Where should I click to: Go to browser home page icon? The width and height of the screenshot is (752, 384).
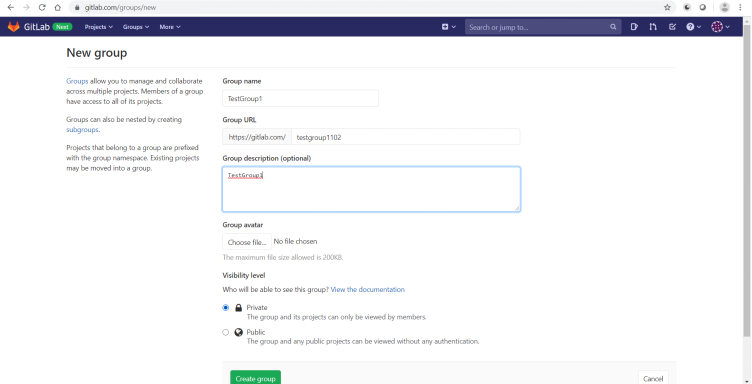[58, 7]
